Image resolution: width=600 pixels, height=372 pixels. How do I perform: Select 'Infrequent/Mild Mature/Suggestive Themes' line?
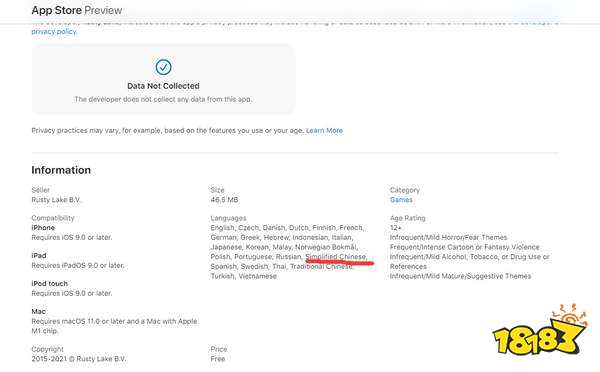(x=460, y=276)
